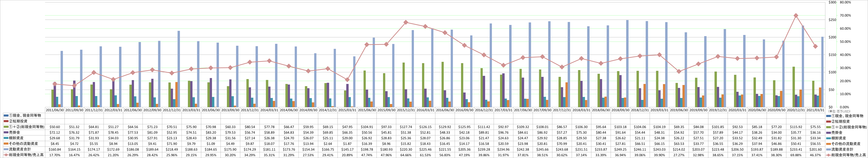
Task: Select the 46.37% cell
Action: pos(815,155)
